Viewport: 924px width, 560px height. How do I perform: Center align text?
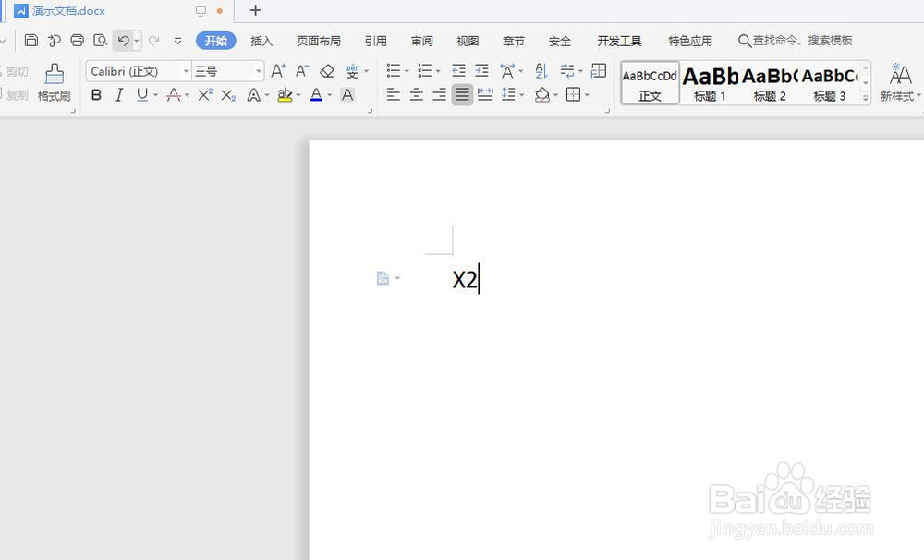coord(416,95)
